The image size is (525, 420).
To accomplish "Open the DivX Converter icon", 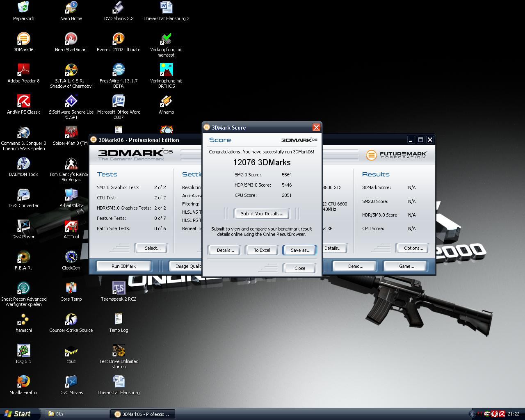I will (23, 194).
